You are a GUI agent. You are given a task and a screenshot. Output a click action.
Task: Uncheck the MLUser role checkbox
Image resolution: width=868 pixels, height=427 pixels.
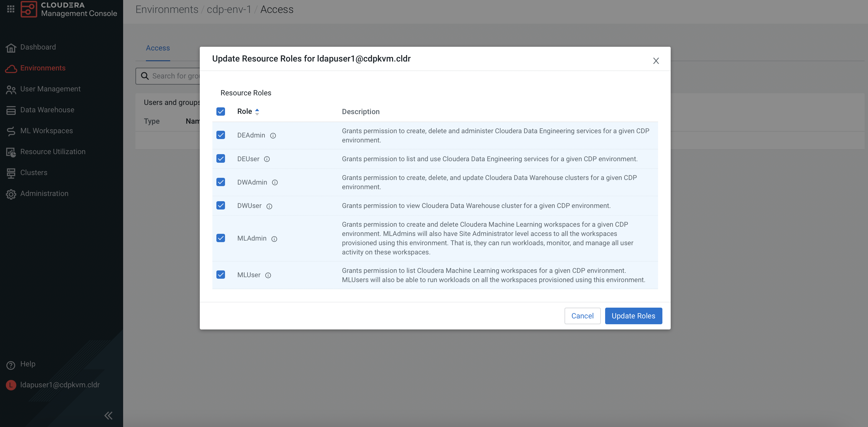point(221,274)
